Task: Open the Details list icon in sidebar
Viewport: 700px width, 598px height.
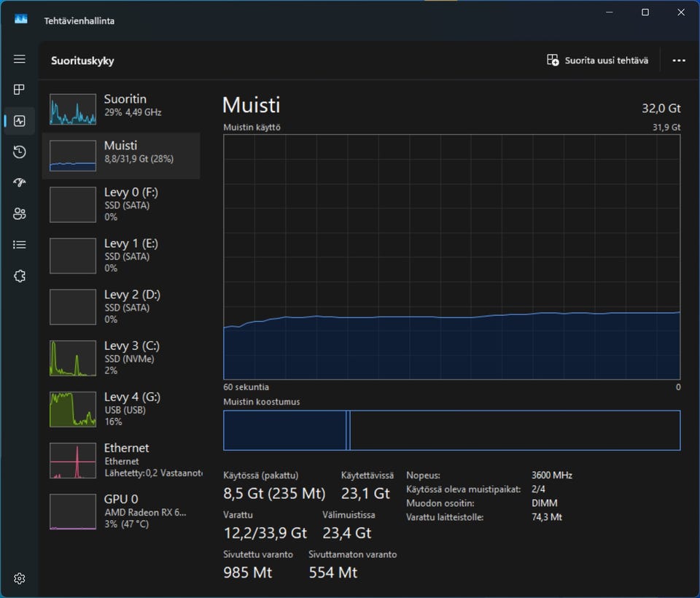Action: pos(20,245)
